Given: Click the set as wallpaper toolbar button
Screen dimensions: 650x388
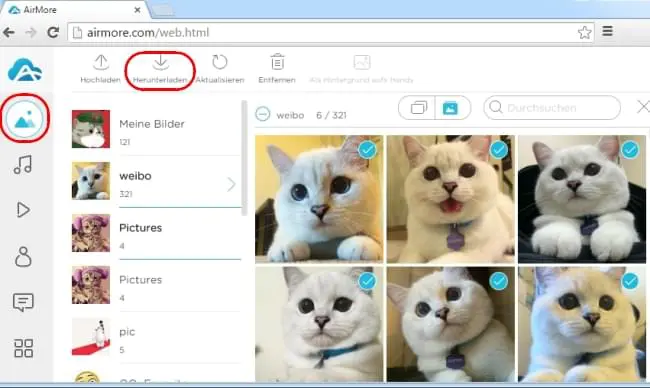Looking at the screenshot, I should (x=361, y=69).
